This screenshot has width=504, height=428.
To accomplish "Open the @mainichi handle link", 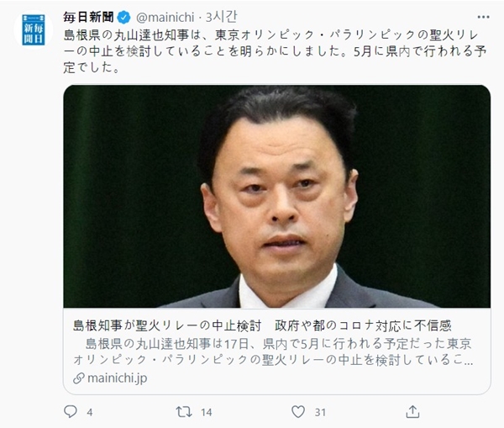I will pyautogui.click(x=165, y=18).
